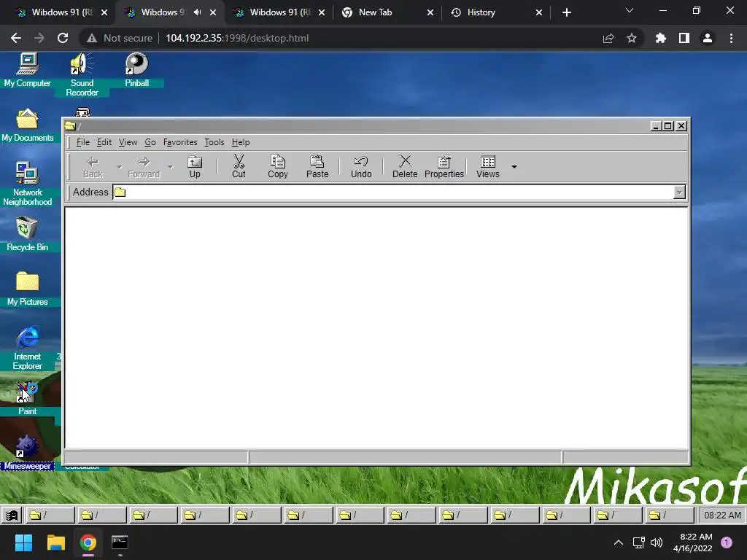Open the Windows notification badge

pyautogui.click(x=727, y=542)
